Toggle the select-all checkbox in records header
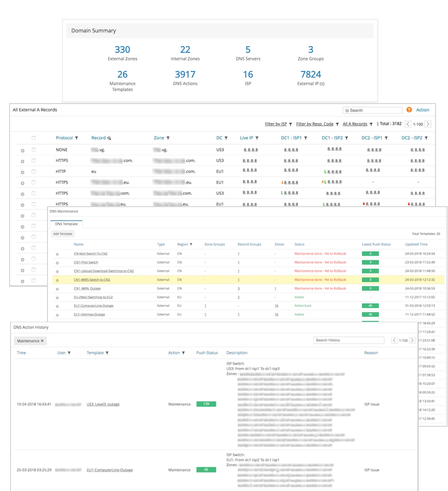448x491 pixels. 34,138
